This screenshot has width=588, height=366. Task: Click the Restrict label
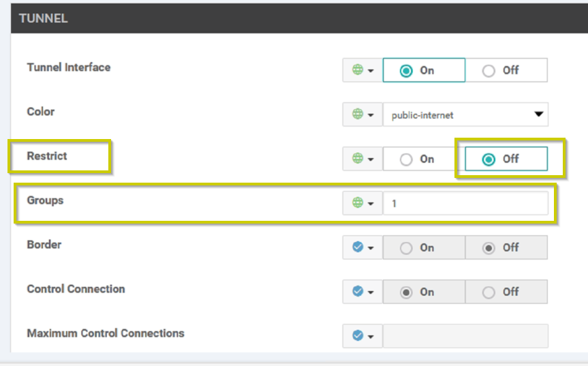tap(47, 156)
